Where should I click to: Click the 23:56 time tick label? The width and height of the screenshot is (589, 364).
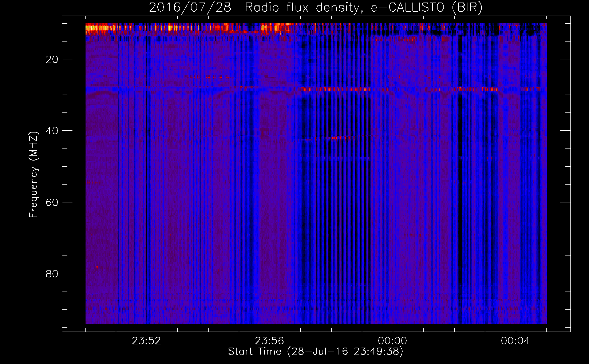269,341
